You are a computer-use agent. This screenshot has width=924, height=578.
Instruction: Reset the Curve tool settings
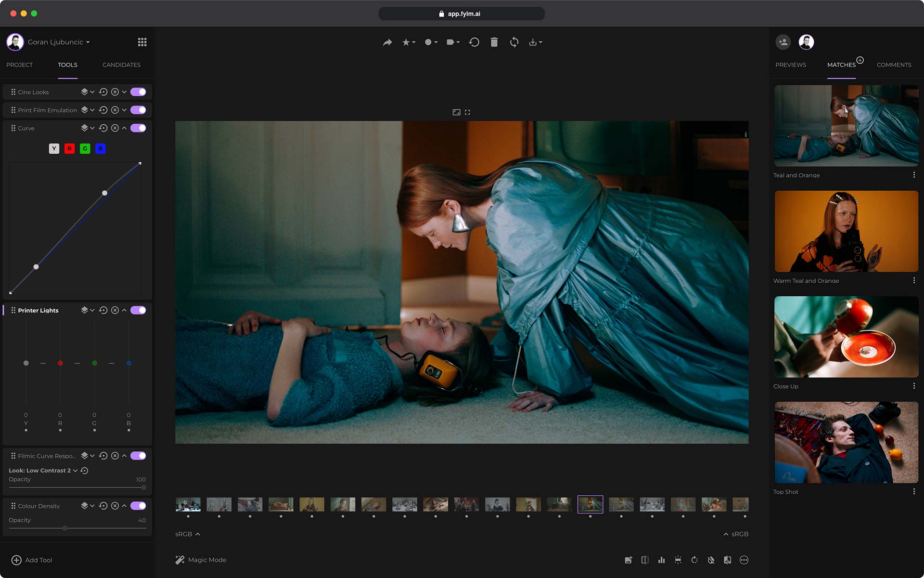tap(103, 128)
